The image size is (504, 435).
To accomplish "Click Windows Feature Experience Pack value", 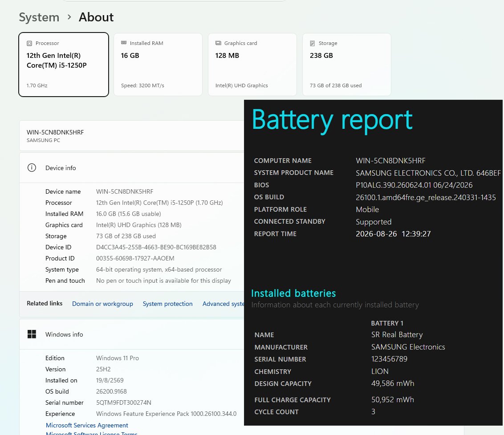I will [x=166, y=414].
